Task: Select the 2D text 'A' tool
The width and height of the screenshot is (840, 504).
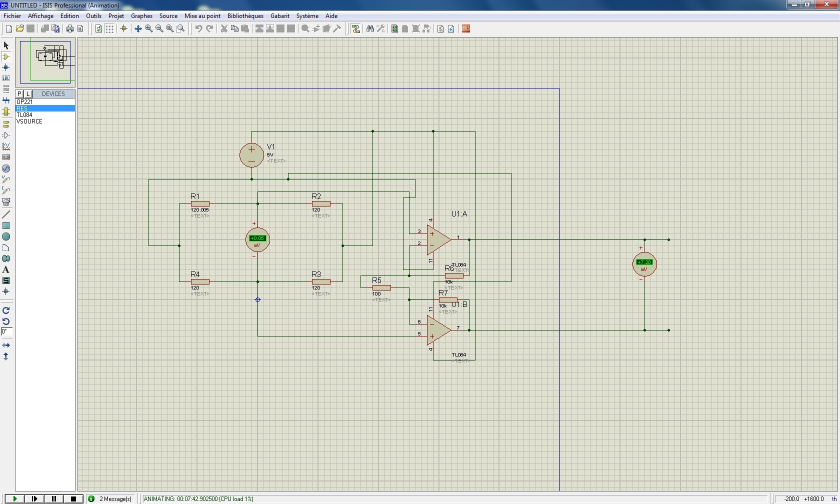Action: click(6, 269)
